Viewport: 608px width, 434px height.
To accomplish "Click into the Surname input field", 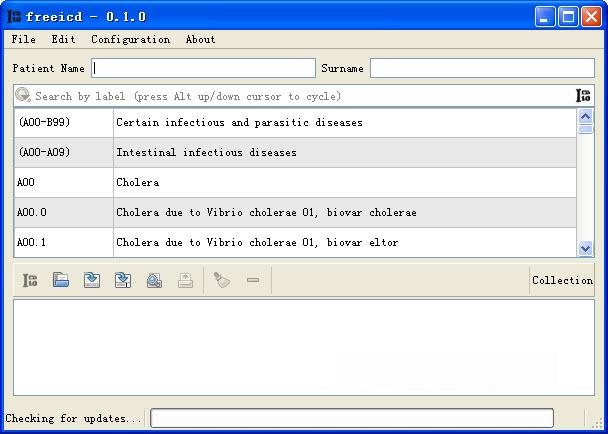I will pyautogui.click(x=482, y=68).
